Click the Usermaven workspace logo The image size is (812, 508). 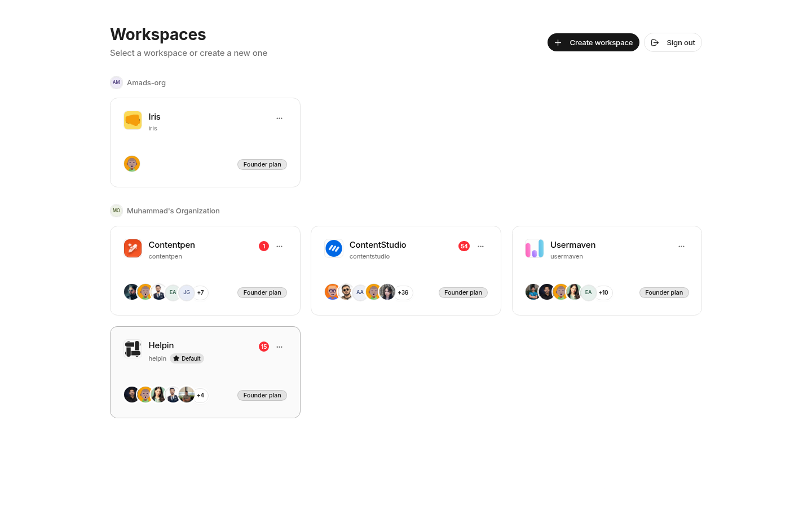(535, 248)
